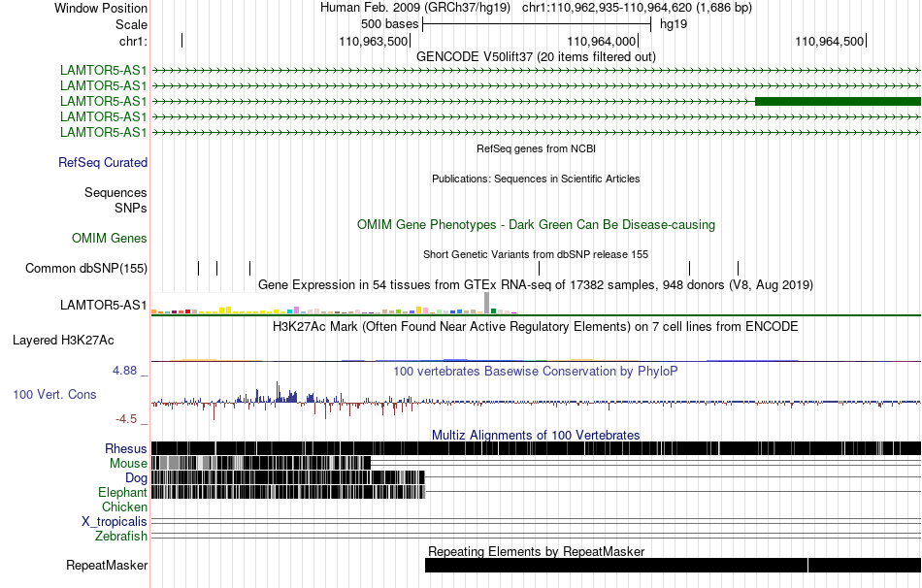
Task: Open the GENCODE V50lift37 track title
Action: 536,56
